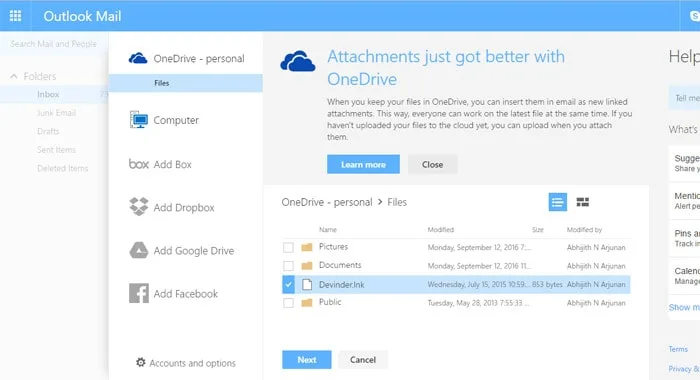700x380 pixels.
Task: Open Skype icon in header
Action: [695, 16]
